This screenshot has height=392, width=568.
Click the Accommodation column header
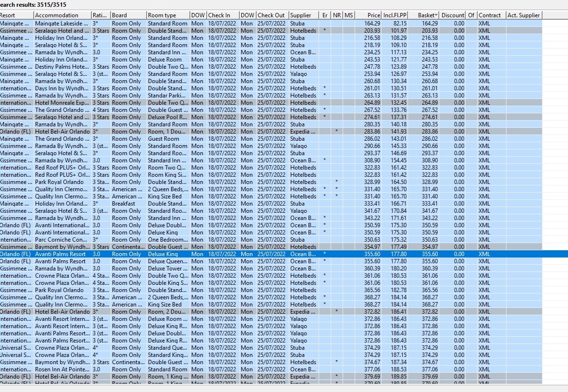point(62,15)
